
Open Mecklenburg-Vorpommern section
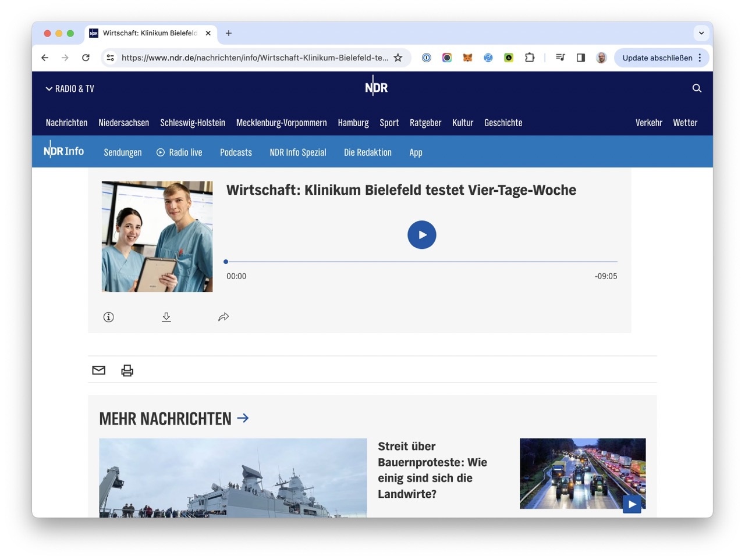pyautogui.click(x=282, y=123)
